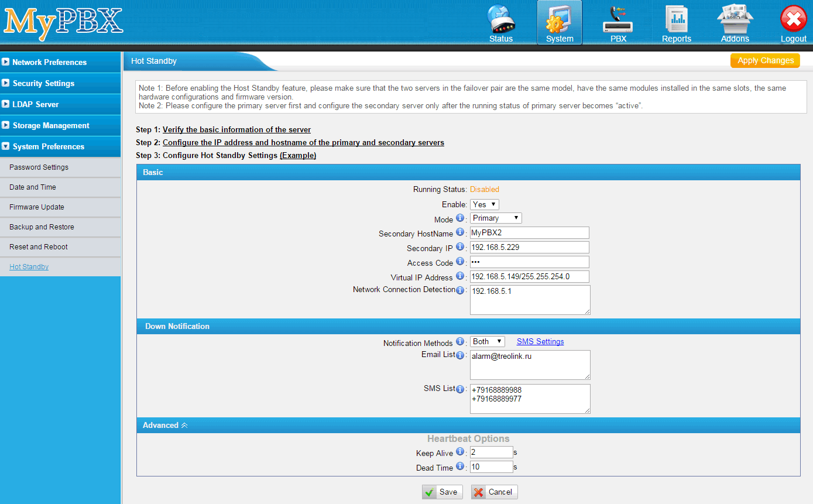Open the Mode dropdown showing Primary
The image size is (813, 504).
point(496,218)
